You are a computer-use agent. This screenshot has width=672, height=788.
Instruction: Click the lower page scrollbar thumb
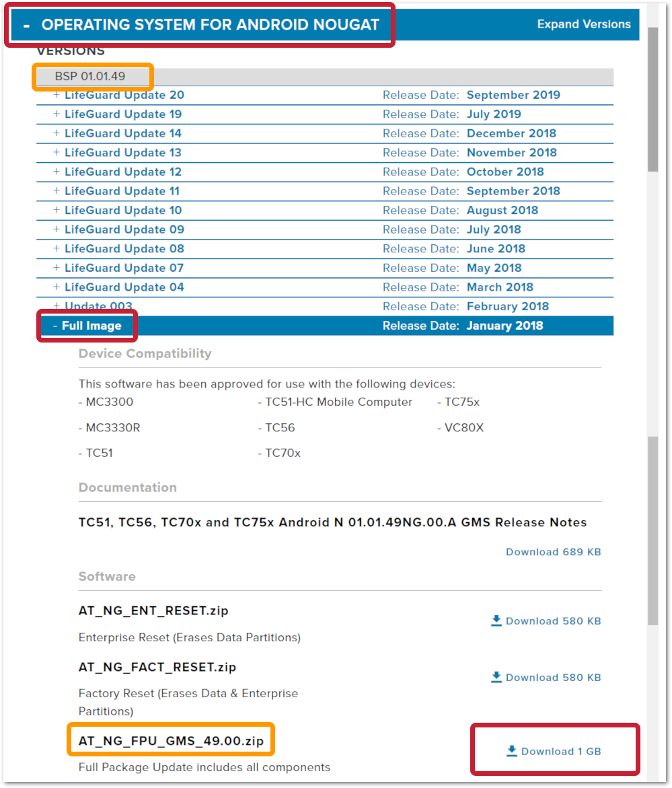click(x=653, y=531)
